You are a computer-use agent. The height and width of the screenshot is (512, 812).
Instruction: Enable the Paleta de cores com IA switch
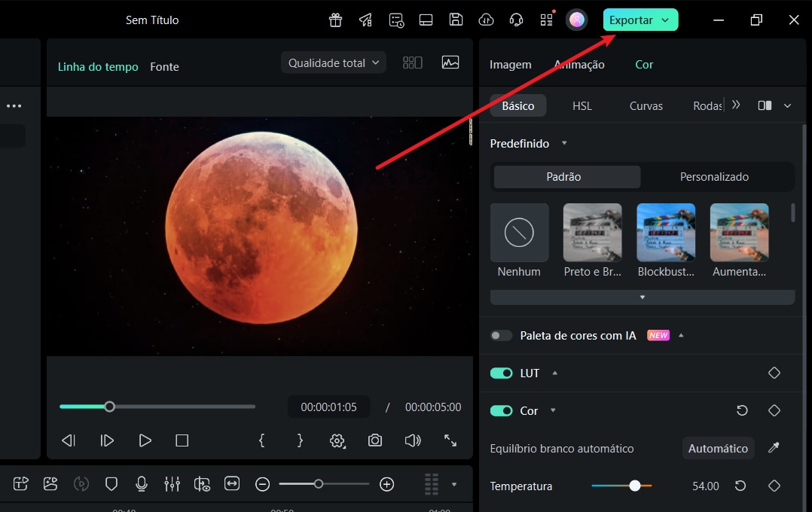point(501,335)
